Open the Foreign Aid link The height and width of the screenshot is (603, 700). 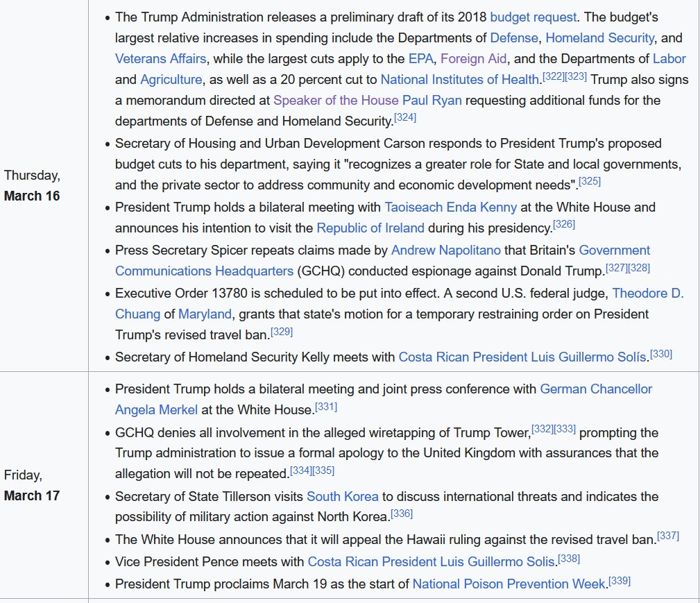[473, 59]
